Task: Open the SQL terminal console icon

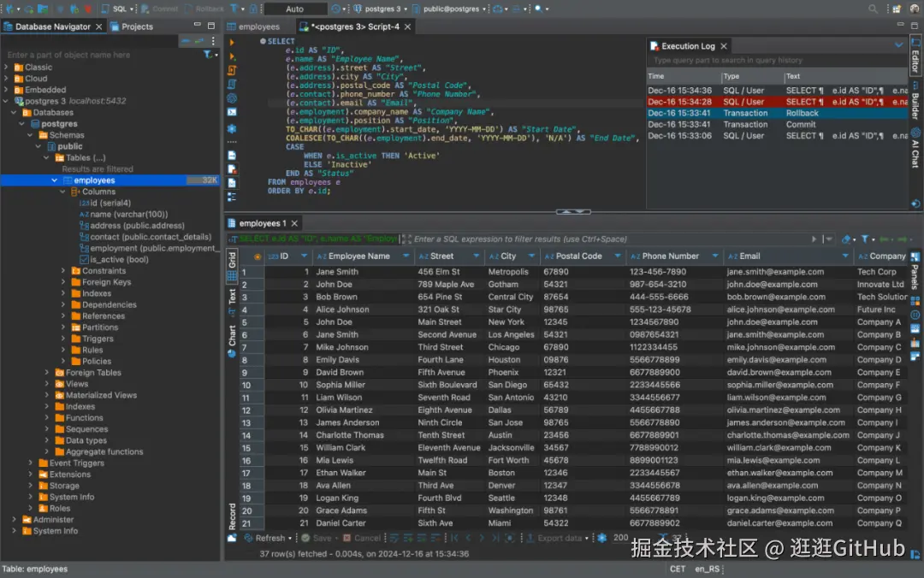Action: pyautogui.click(x=232, y=112)
